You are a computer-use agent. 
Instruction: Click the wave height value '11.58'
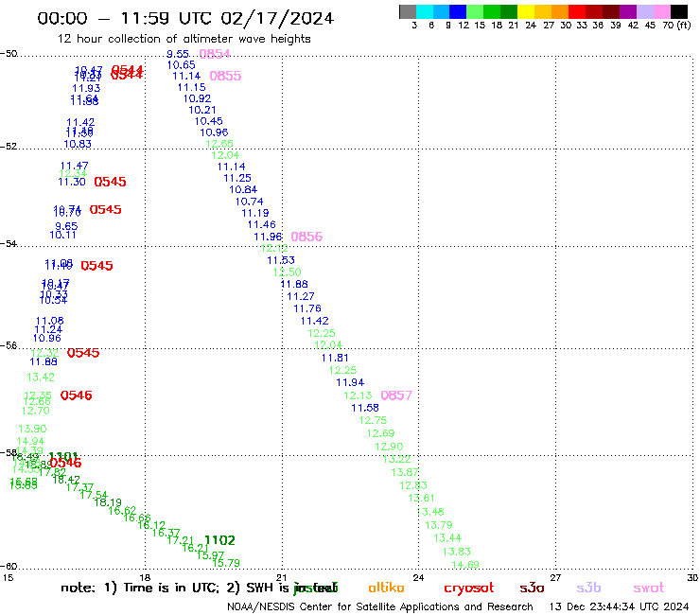click(x=365, y=408)
